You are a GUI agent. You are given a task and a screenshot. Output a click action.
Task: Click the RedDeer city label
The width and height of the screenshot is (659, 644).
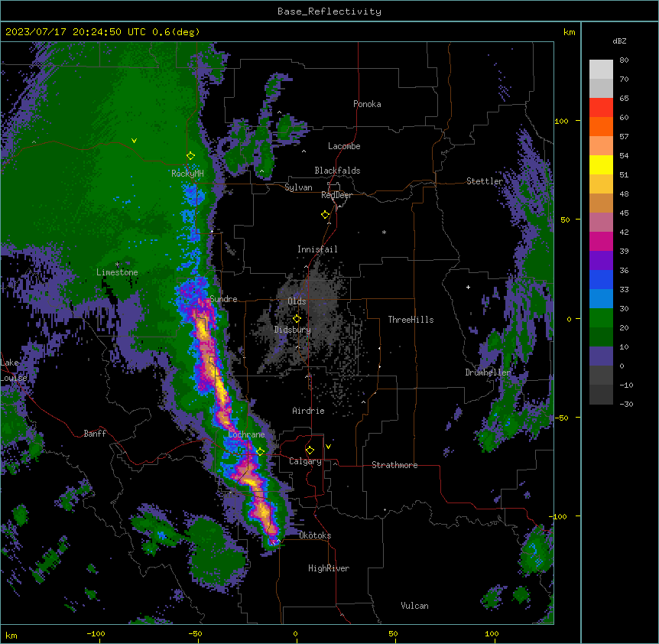[x=336, y=195]
